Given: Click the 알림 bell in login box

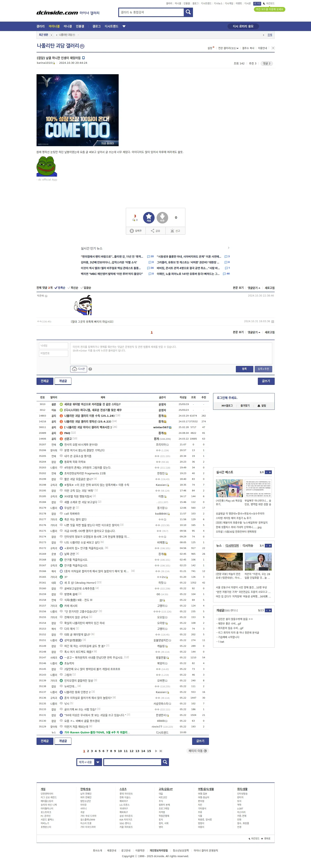Looking at the screenshot, I should (x=262, y=406).
